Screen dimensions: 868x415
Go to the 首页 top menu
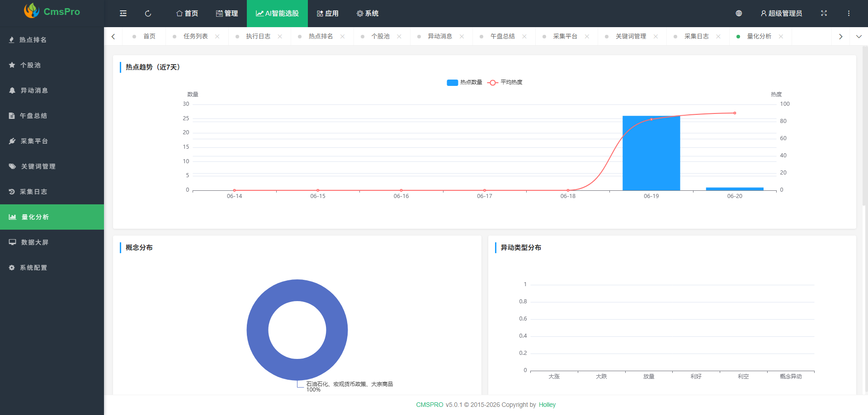[x=187, y=14]
